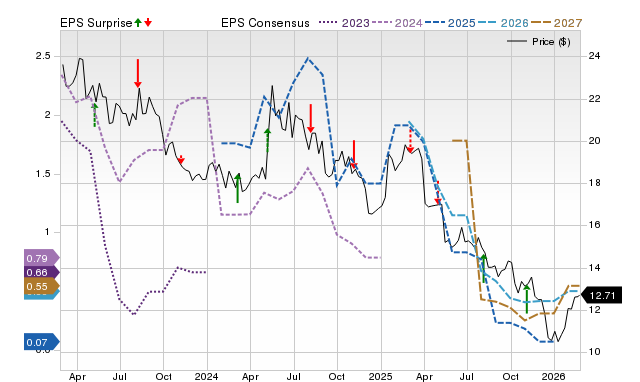Viewport: 640px width, 382px height.
Task: Click the 0.79 purple value tag
Action: [41, 258]
